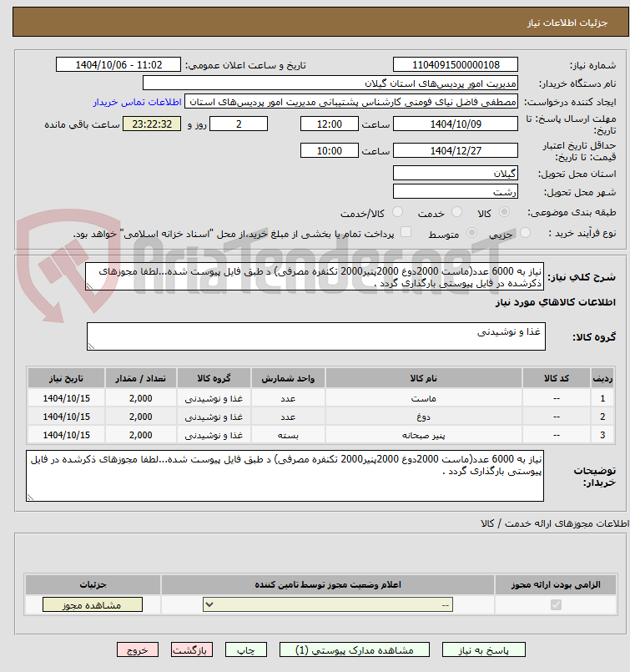
Task: Click the response deadline date 1404/10/09
Action: point(456,124)
